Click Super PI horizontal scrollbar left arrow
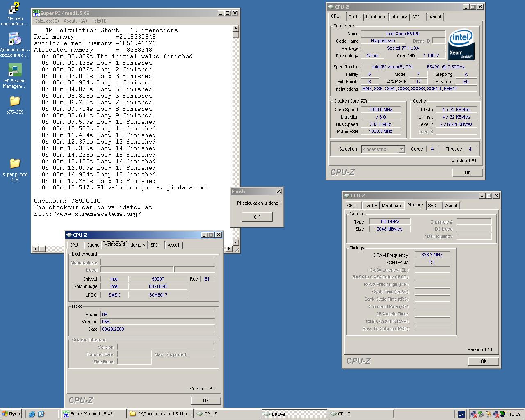Image resolution: width=525 pixels, height=420 pixels. pos(36,249)
